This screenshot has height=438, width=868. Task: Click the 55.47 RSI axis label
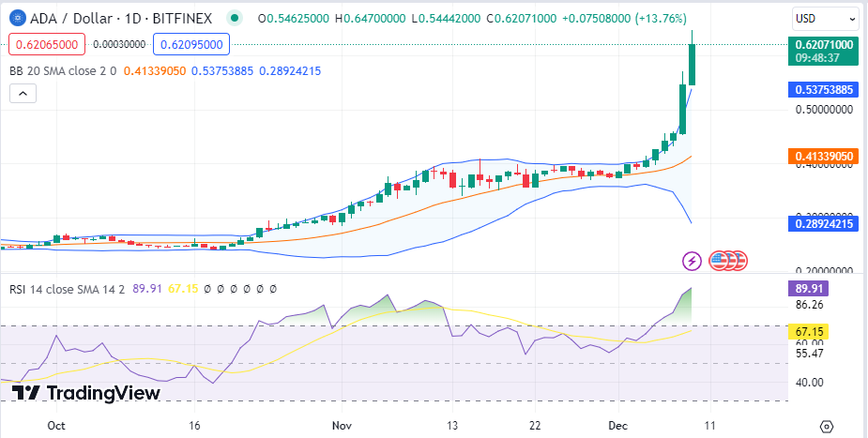(x=810, y=353)
